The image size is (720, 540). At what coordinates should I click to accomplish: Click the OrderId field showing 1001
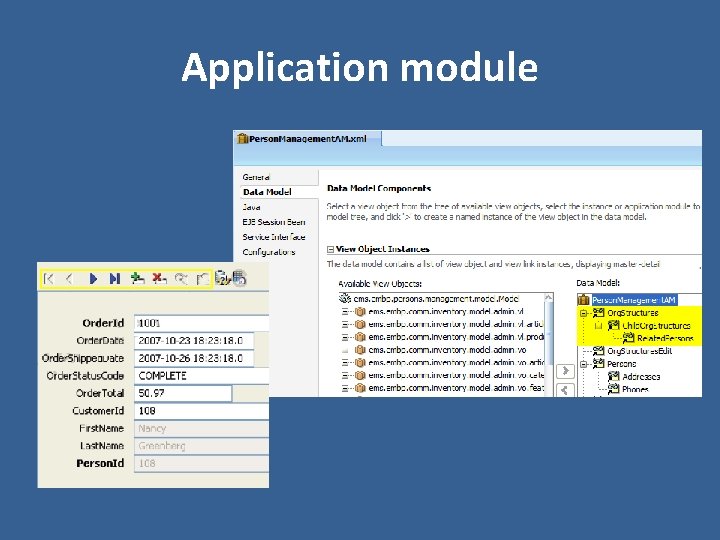pos(202,323)
